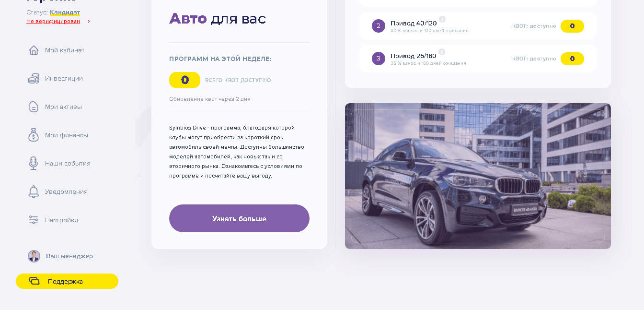Open the Поддержка chat button

[67, 281]
